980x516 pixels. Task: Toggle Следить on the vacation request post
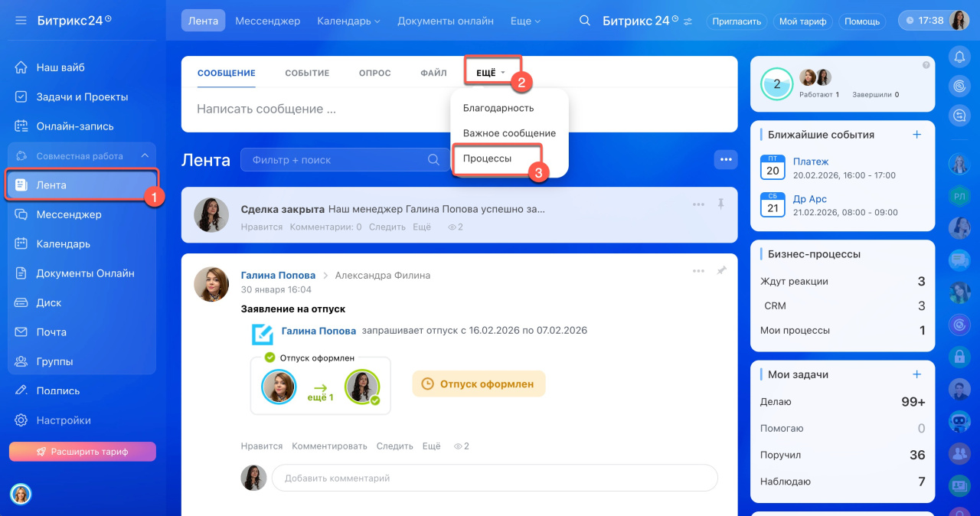point(394,446)
